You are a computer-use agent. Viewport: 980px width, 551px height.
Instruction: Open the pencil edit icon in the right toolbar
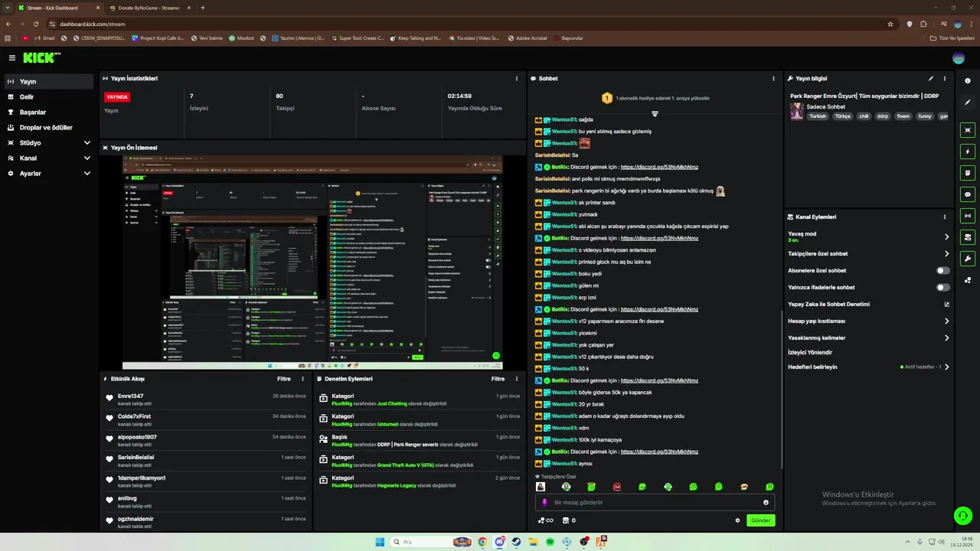pyautogui.click(x=968, y=103)
